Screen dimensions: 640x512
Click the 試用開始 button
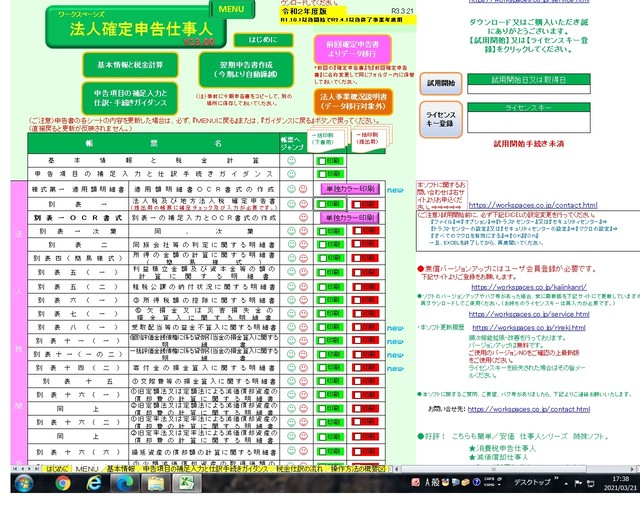point(441,83)
